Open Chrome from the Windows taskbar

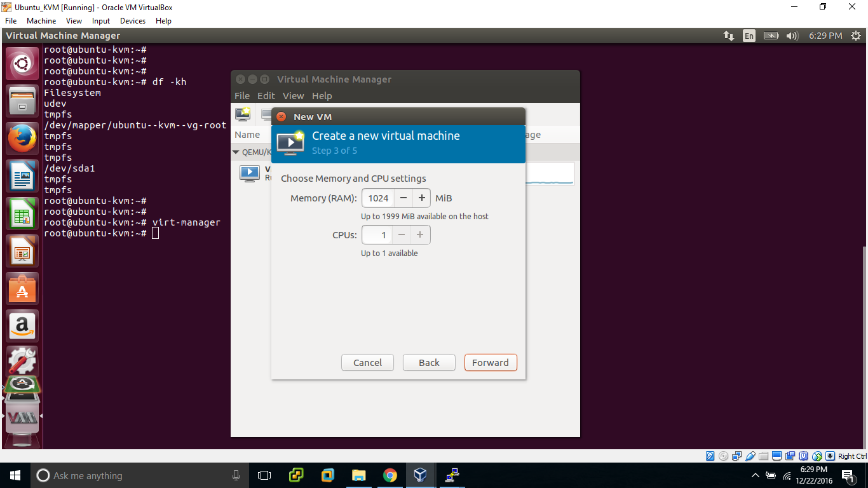click(x=390, y=475)
